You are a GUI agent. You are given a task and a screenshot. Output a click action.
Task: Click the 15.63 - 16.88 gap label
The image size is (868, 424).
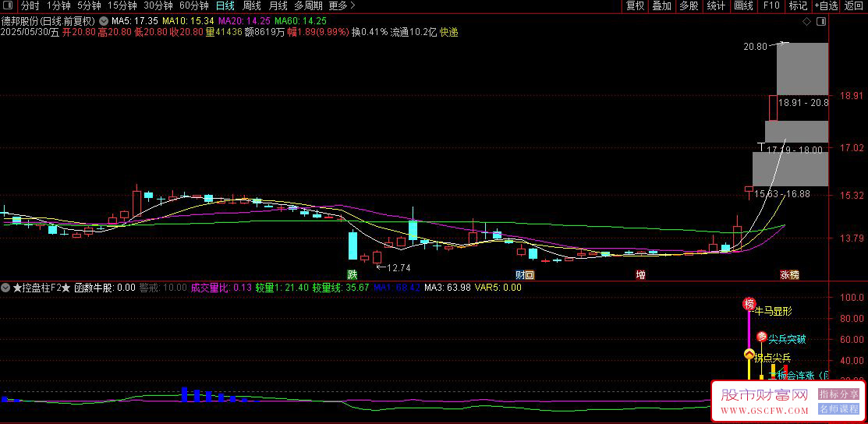pos(782,194)
